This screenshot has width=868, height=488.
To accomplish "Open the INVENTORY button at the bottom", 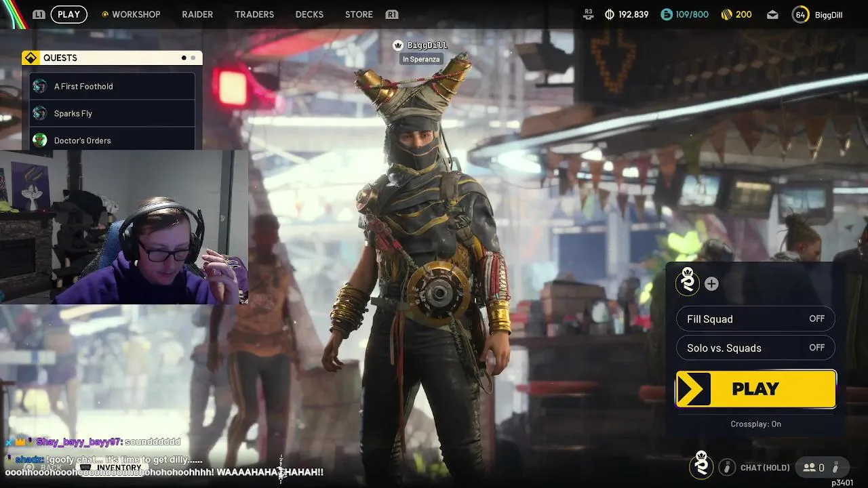I will (111, 467).
